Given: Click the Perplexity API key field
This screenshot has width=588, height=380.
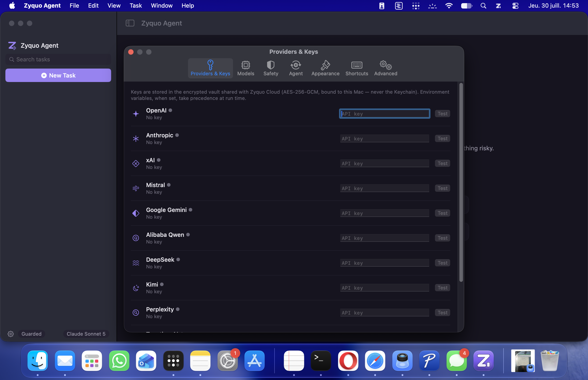Looking at the screenshot, I should coord(385,313).
